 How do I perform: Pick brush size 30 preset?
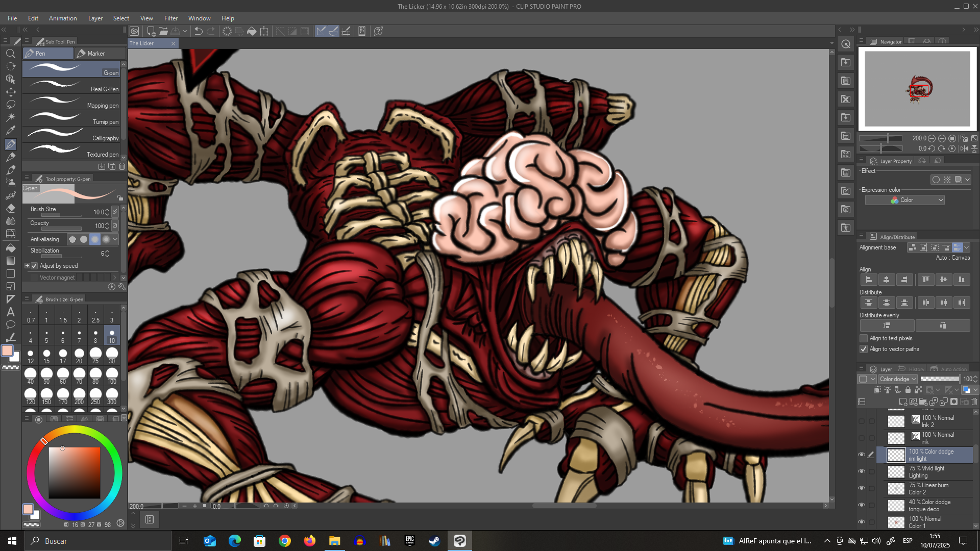click(x=112, y=355)
